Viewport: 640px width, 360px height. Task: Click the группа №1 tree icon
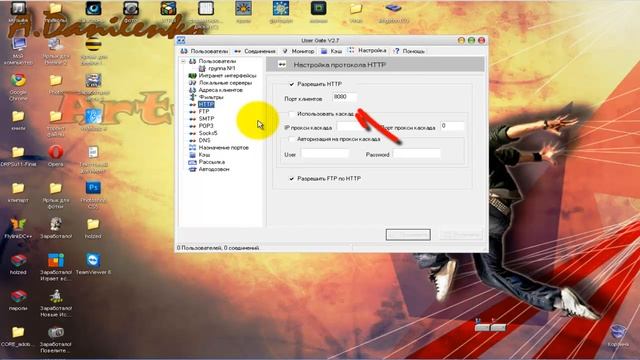pos(202,68)
